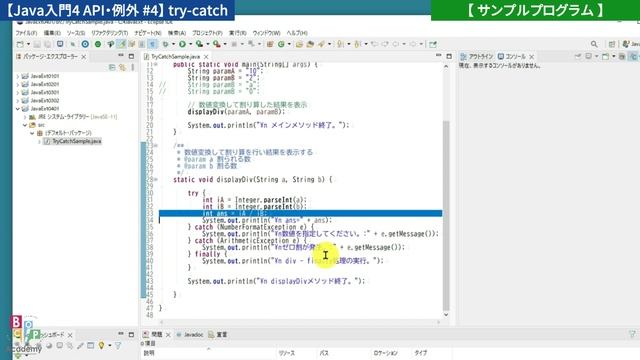Select the 宣言 tab
The width and height of the screenshot is (640, 360).
pyautogui.click(x=218, y=335)
